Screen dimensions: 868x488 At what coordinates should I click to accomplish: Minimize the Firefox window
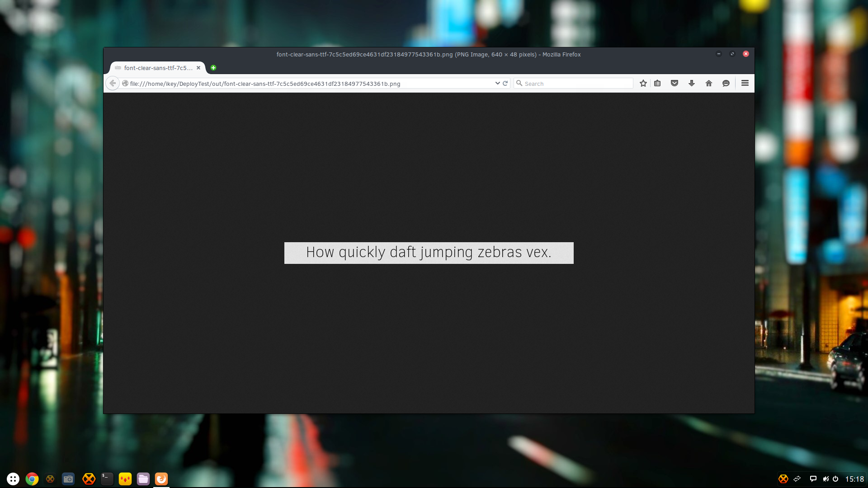coord(719,54)
